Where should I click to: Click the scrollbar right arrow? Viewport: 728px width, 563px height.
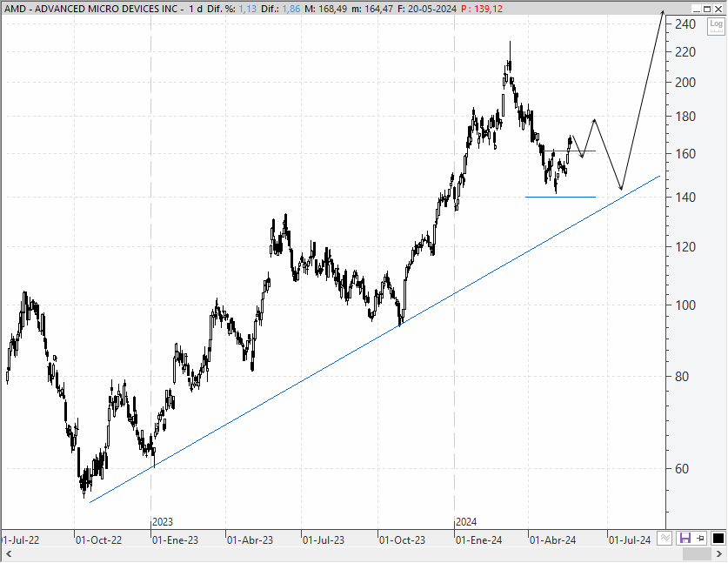[x=719, y=553]
